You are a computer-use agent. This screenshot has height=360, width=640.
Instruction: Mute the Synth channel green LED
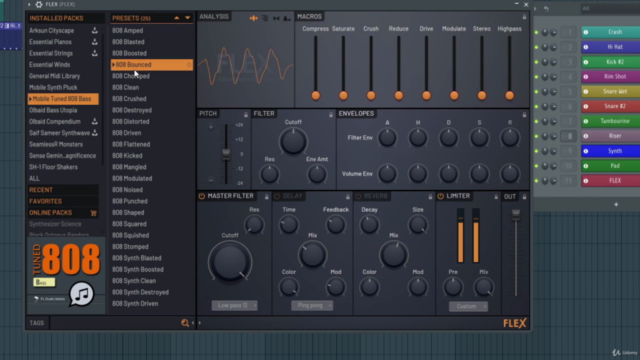click(536, 151)
